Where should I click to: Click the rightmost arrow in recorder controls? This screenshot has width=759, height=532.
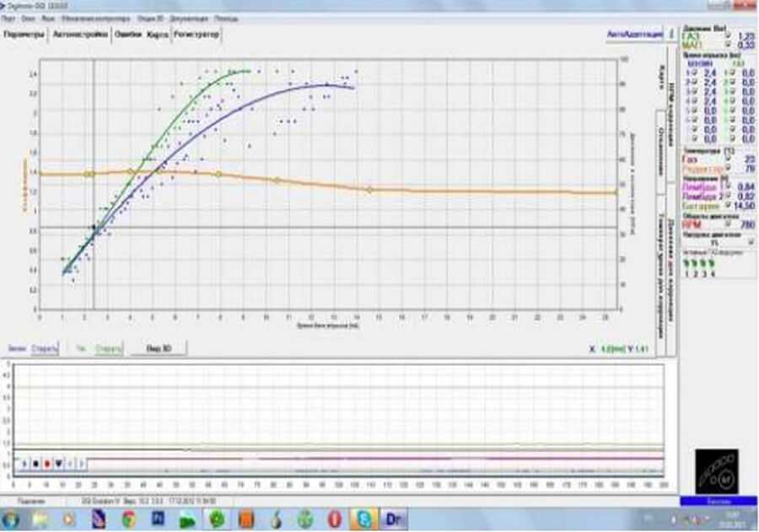79,463
